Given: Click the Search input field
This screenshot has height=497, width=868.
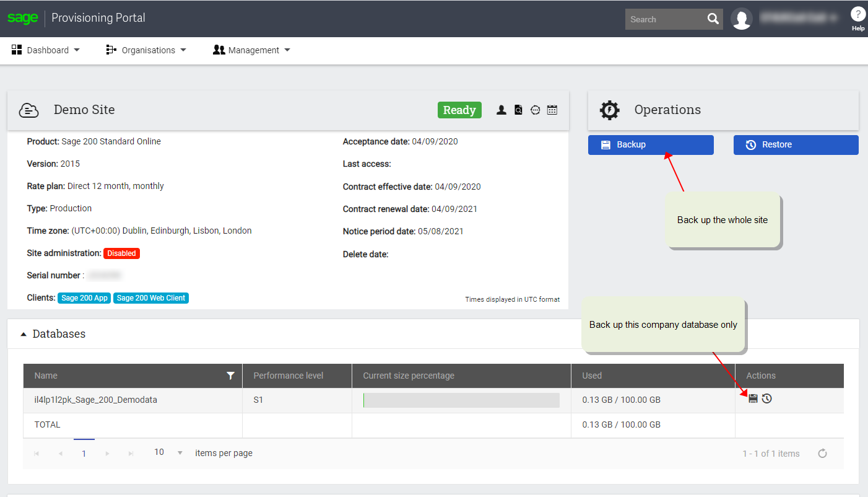Looking at the screenshot, I should pos(665,19).
